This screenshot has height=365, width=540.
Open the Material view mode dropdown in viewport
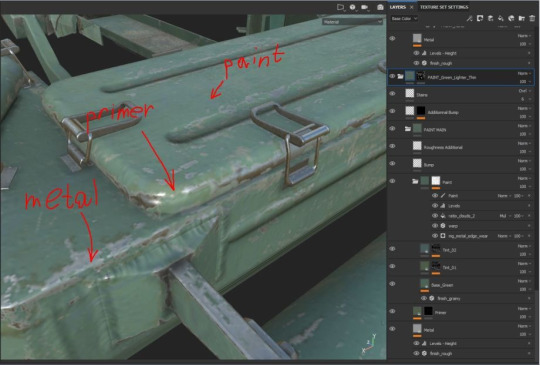(353, 22)
